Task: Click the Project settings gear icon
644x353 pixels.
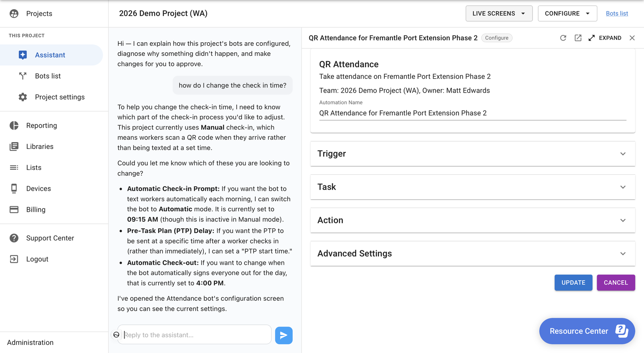Action: (23, 97)
